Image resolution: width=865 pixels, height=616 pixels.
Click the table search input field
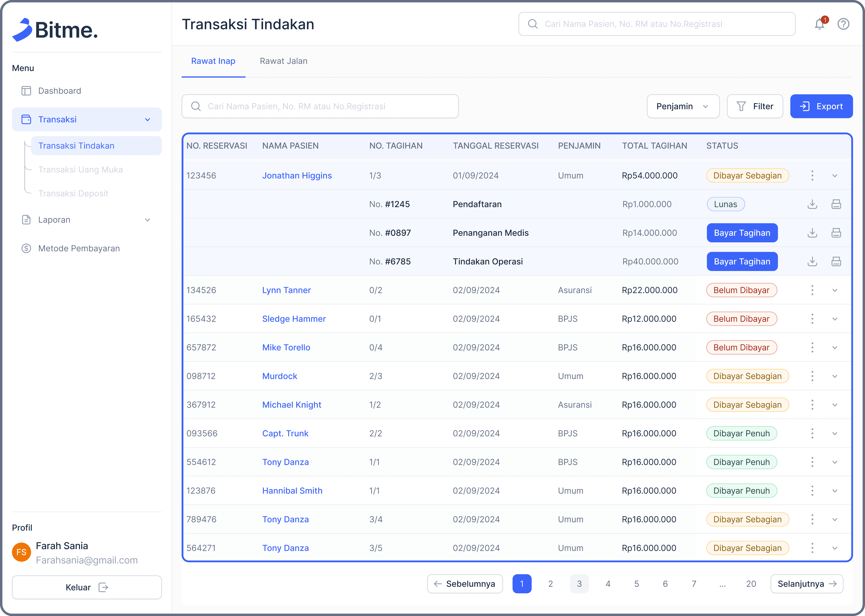tap(320, 106)
